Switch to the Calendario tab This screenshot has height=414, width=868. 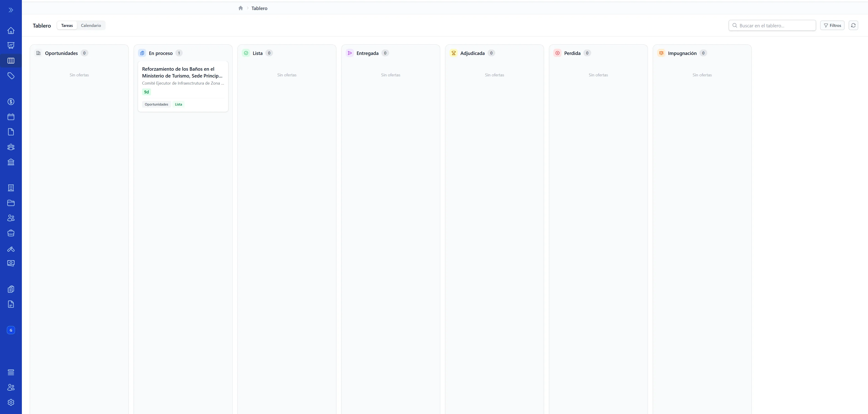pos(91,25)
